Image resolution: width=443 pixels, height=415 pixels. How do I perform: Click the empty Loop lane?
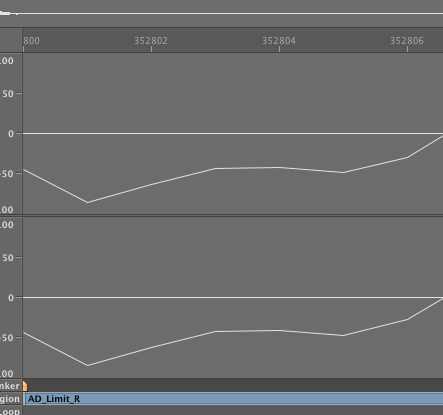pyautogui.click(x=233, y=411)
